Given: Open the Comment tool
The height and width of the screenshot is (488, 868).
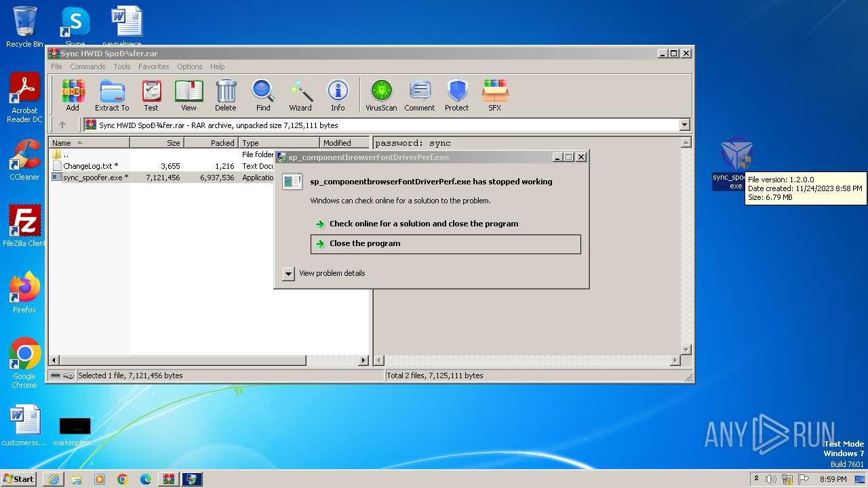Looking at the screenshot, I should (420, 96).
